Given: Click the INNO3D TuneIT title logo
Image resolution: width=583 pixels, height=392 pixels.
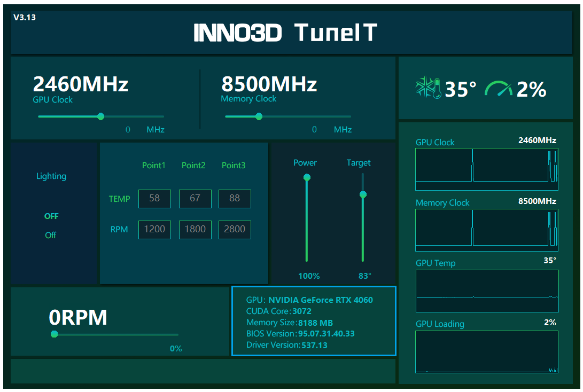Looking at the screenshot, I should click(x=285, y=33).
